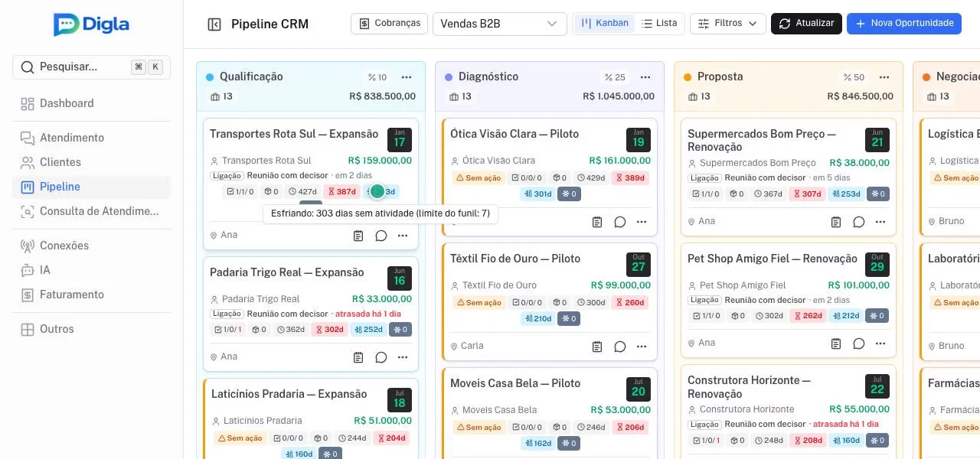Click Sem ação tag on Móveis Casa Bela card
Viewport: 980px width, 459px height.
479,428
